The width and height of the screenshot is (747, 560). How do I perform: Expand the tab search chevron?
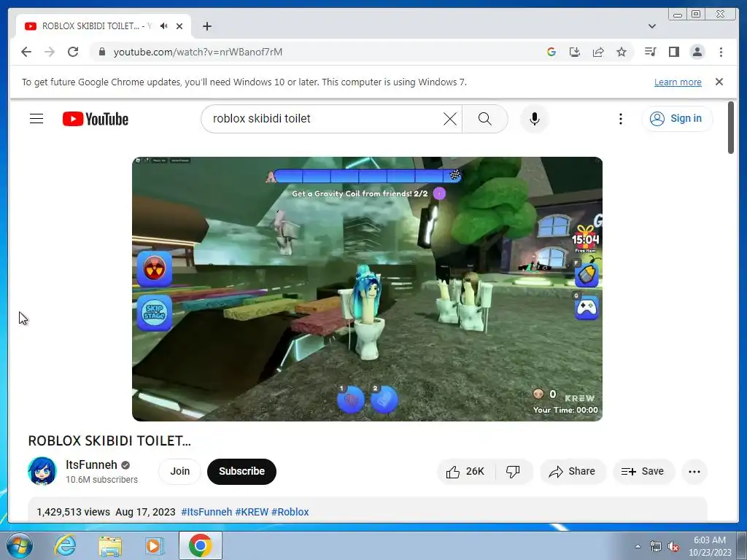point(652,26)
